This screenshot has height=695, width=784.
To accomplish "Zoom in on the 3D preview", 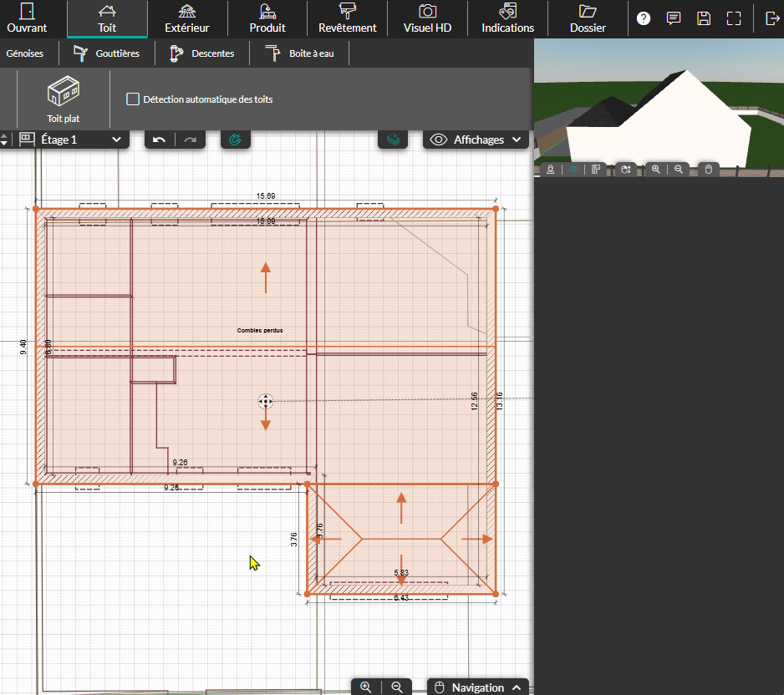I will pos(656,170).
